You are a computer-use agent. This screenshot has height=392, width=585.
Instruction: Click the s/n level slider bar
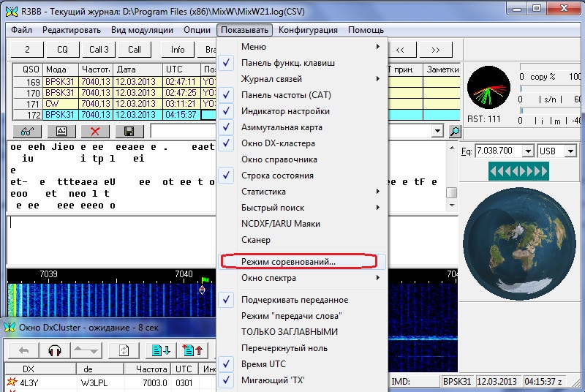point(548,88)
